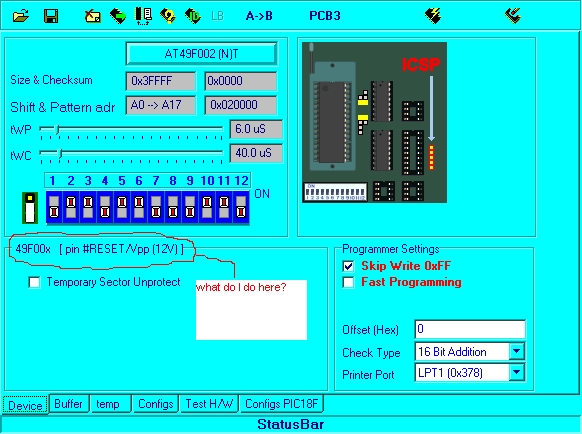Tick Temporary Sector Unprotect checkbox
The height and width of the screenshot is (434, 582).
click(x=34, y=283)
